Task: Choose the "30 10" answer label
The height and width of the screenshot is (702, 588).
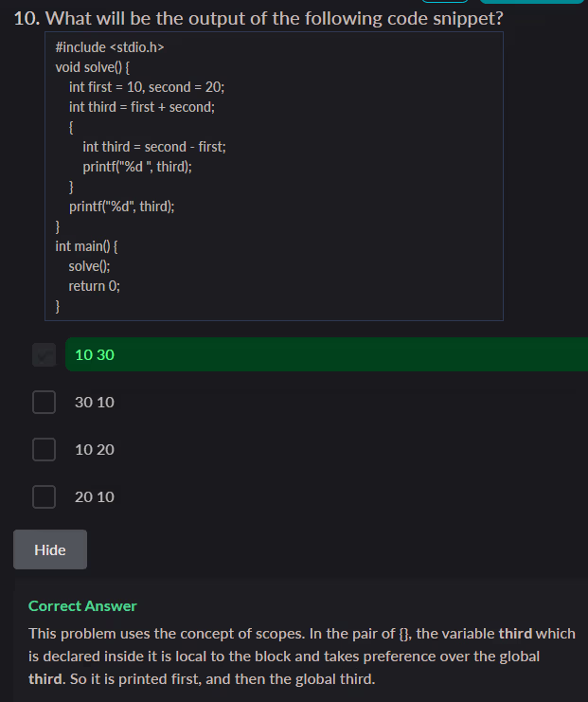Action: [x=95, y=402]
